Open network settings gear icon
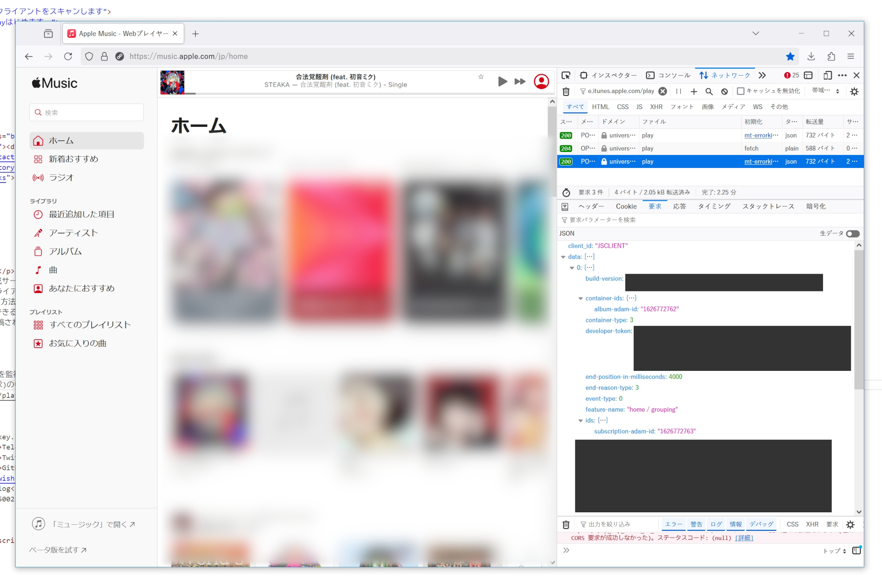The image size is (882, 588). tap(854, 92)
